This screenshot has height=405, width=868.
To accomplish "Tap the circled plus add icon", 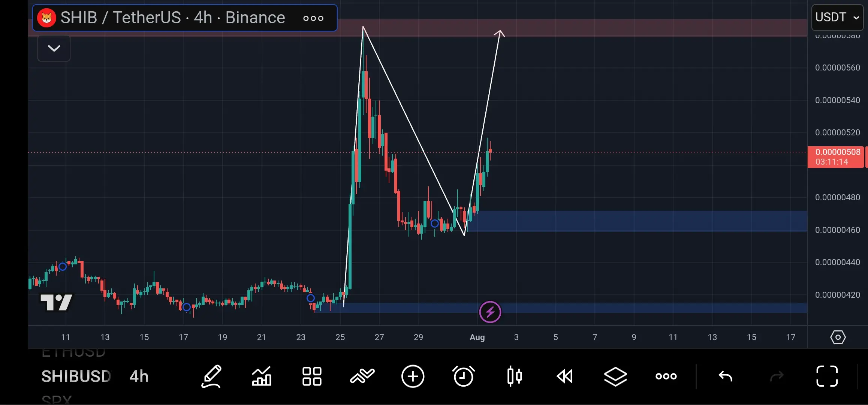I will pos(413,376).
